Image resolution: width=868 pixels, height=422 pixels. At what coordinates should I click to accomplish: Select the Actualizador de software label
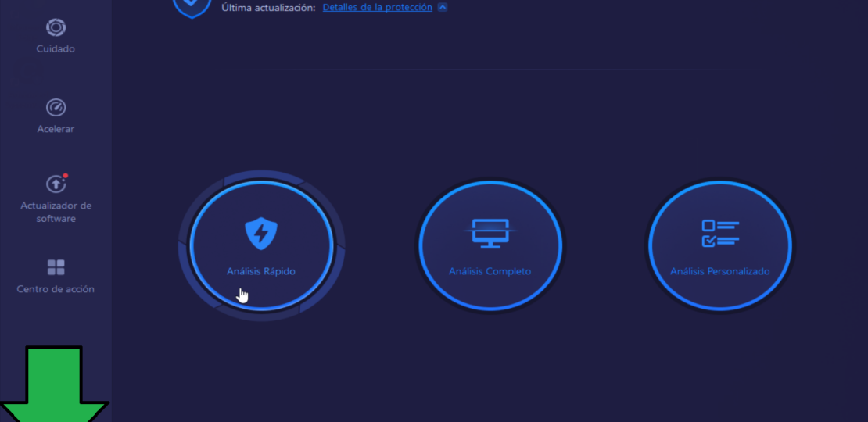coord(56,212)
